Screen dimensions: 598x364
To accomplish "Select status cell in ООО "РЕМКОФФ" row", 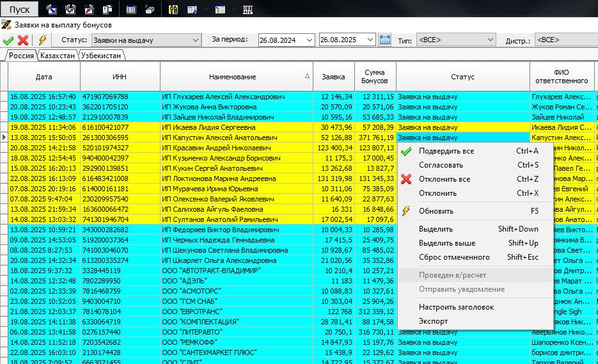I will click(463, 342).
